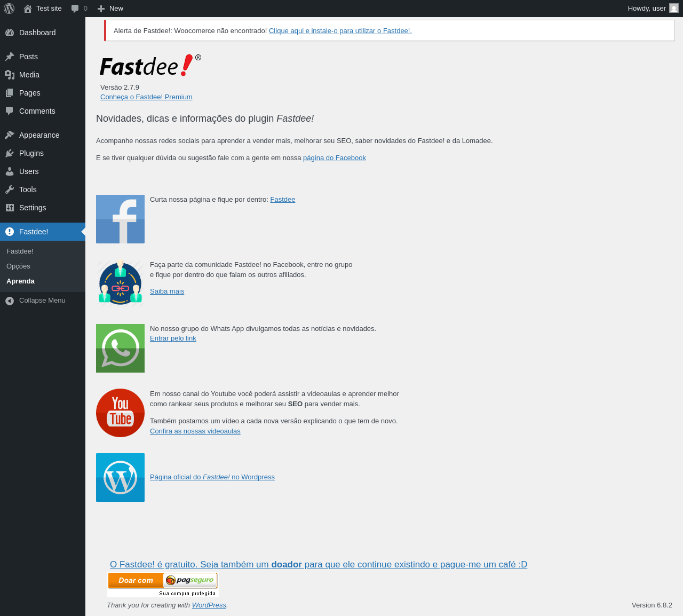The image size is (683, 616).
Task: Open the Plugins menu label
Action: [31, 153]
